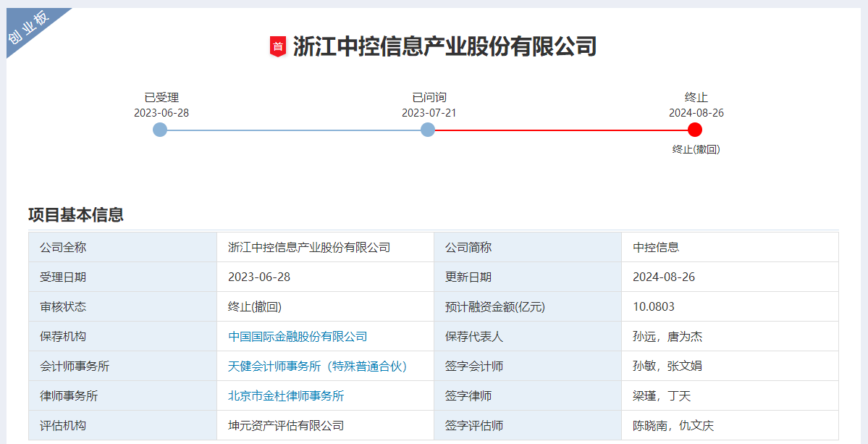Open 北京市金杜律师事务所 law firm link
The width and height of the screenshot is (868, 444).
pos(287,395)
